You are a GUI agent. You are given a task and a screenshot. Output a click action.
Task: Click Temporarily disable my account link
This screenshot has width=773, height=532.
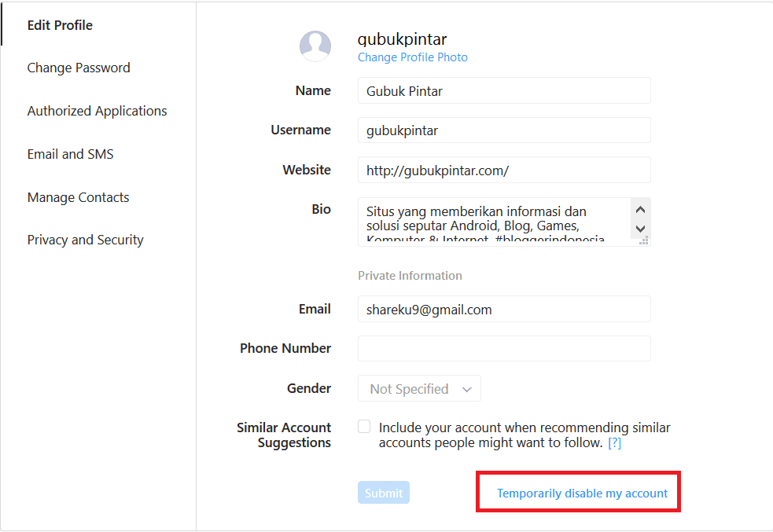[x=582, y=493]
